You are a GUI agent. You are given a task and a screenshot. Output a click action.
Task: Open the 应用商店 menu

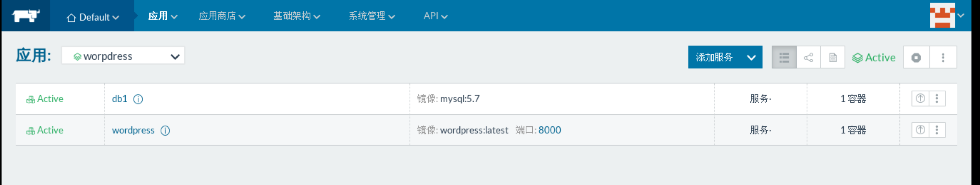click(222, 16)
